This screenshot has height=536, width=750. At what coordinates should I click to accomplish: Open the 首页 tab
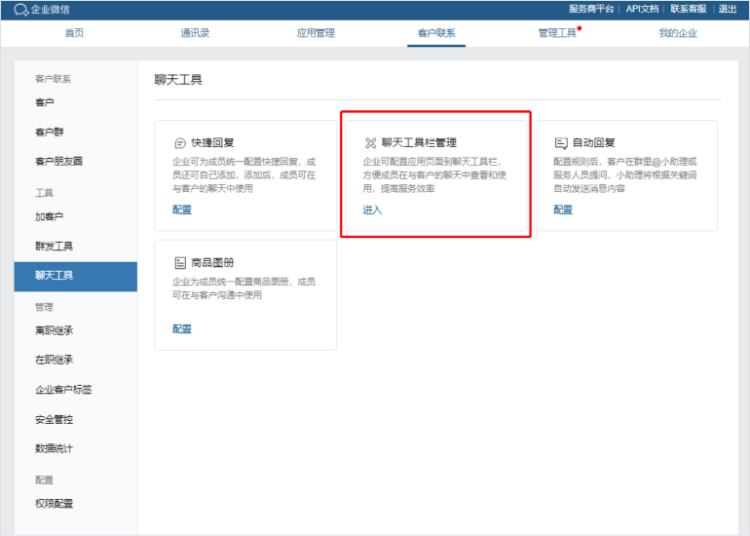(x=74, y=33)
